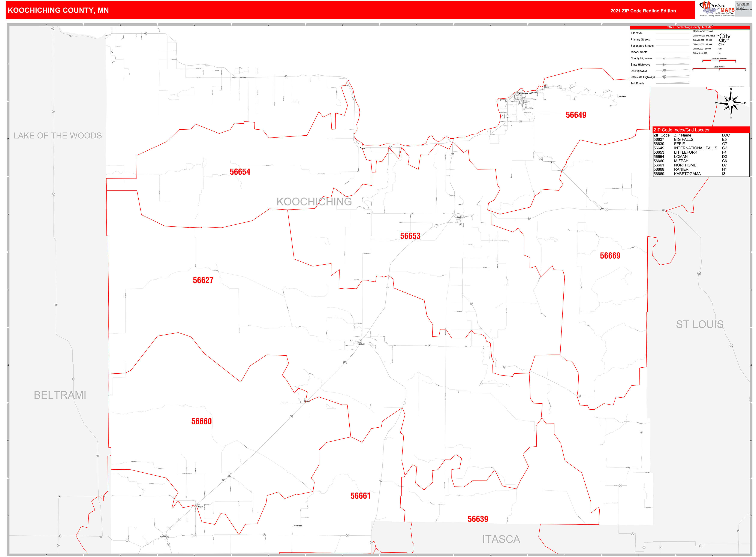
Task: Click the State Highways circle symbol in legend
Action: (664, 65)
